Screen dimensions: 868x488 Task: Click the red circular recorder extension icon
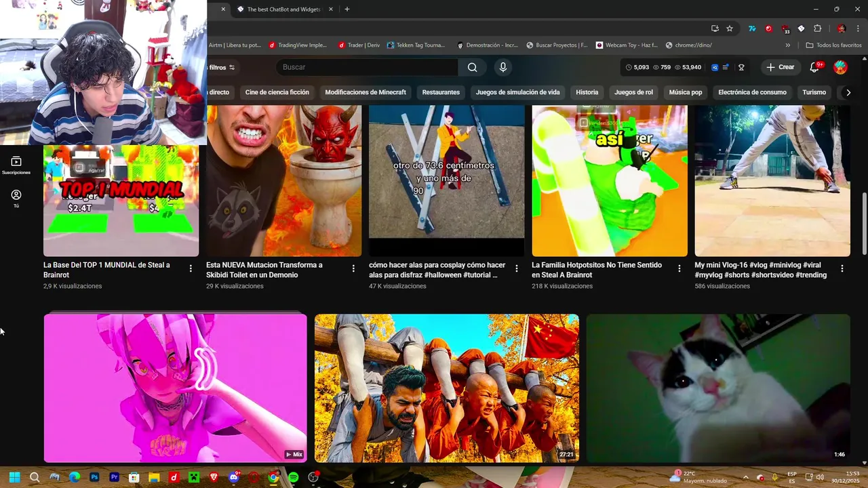pos(768,28)
